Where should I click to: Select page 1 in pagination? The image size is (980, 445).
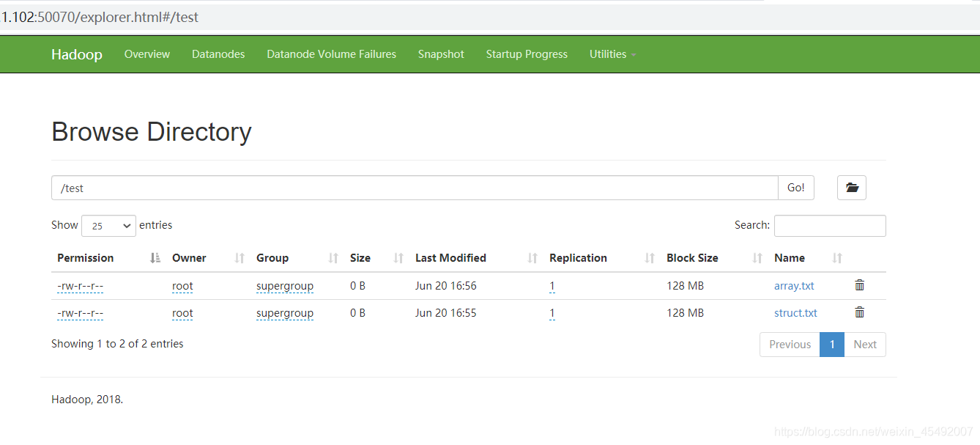[832, 345]
